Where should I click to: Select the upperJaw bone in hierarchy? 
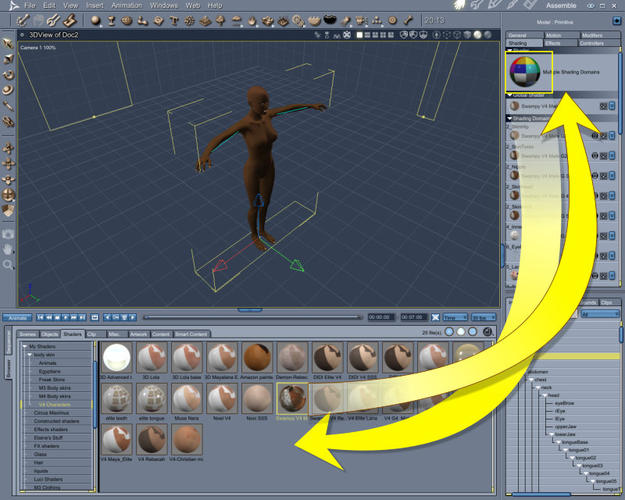(566, 426)
